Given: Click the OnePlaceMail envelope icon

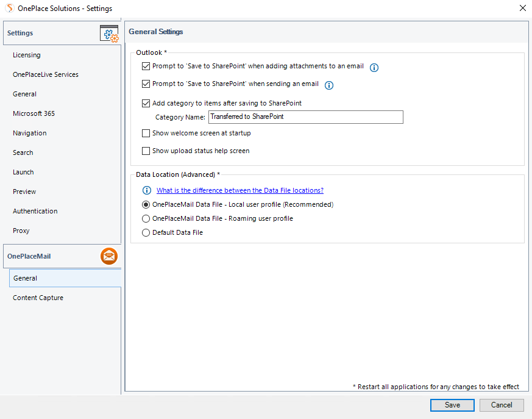Looking at the screenshot, I should point(109,256).
